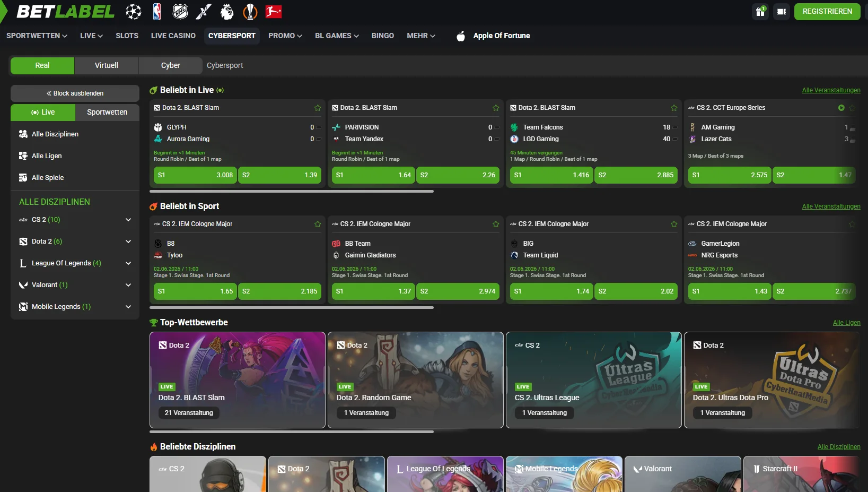Open the Sportwetten dropdown menu
Viewport: 868px width, 492px height.
click(x=37, y=36)
